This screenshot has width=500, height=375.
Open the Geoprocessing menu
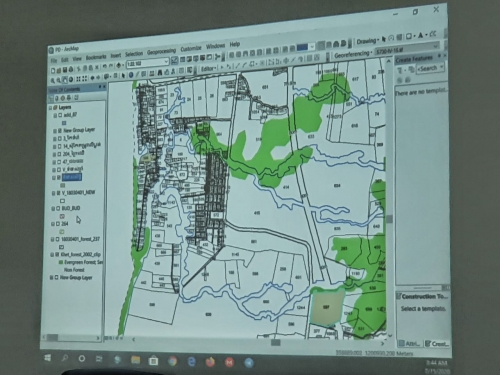(161, 51)
